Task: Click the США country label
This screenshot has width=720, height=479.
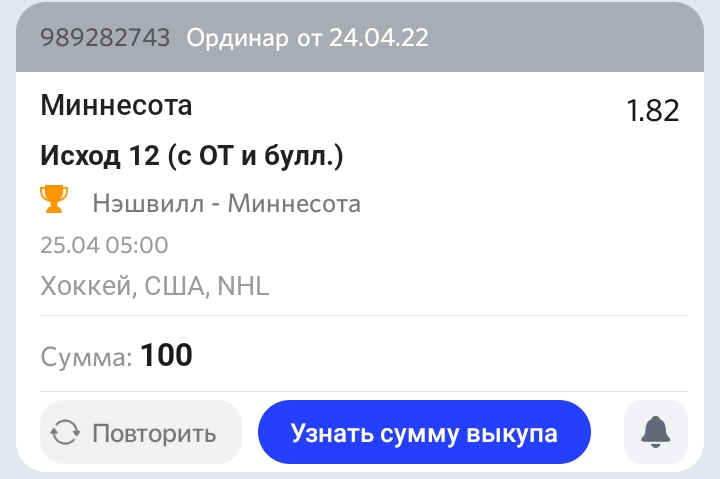Action: (174, 286)
